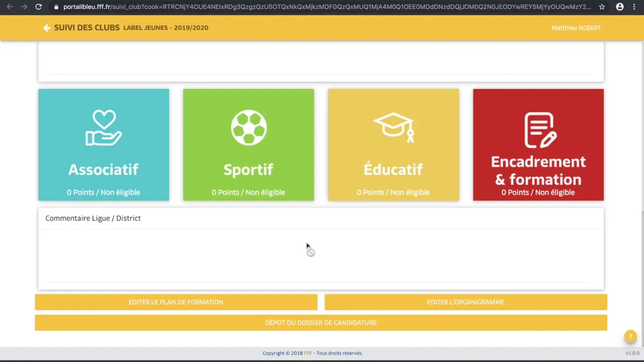Click the padlock site info icon
644x362 pixels.
pyautogui.click(x=56, y=7)
